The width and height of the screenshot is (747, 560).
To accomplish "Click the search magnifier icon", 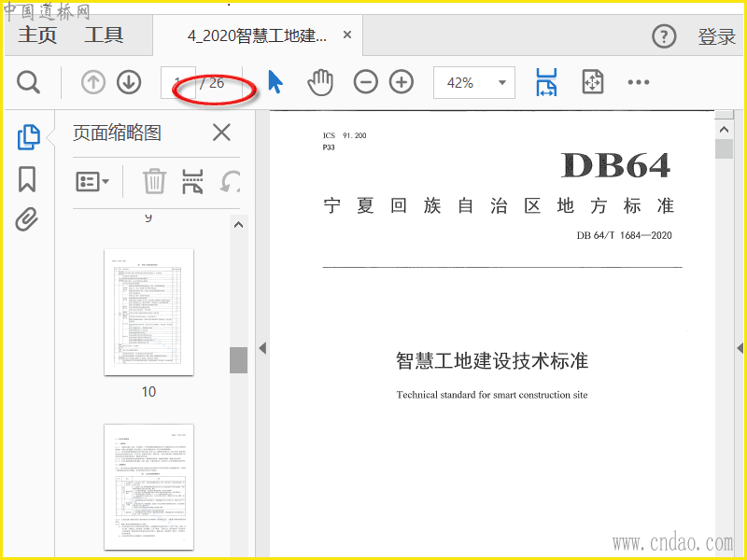I will click(x=28, y=82).
